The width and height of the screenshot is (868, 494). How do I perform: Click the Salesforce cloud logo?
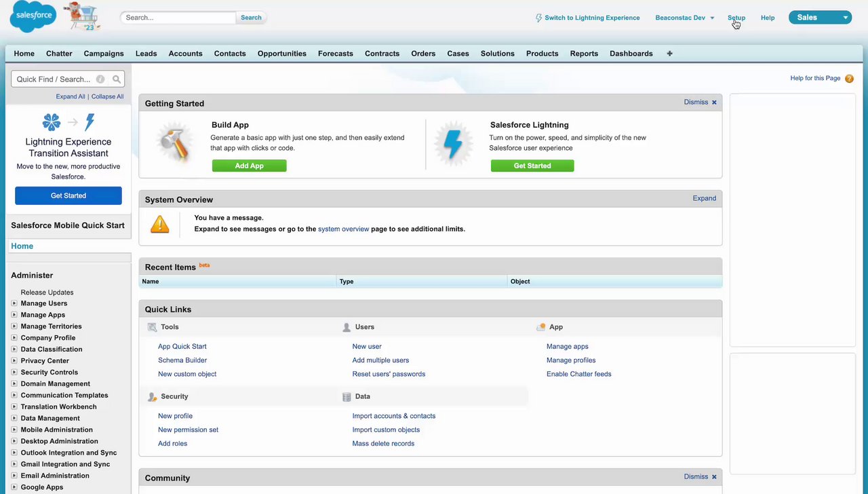33,17
